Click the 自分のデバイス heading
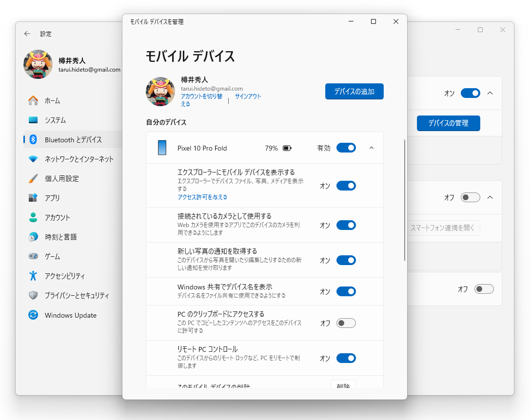The image size is (531, 420). pyautogui.click(x=166, y=122)
